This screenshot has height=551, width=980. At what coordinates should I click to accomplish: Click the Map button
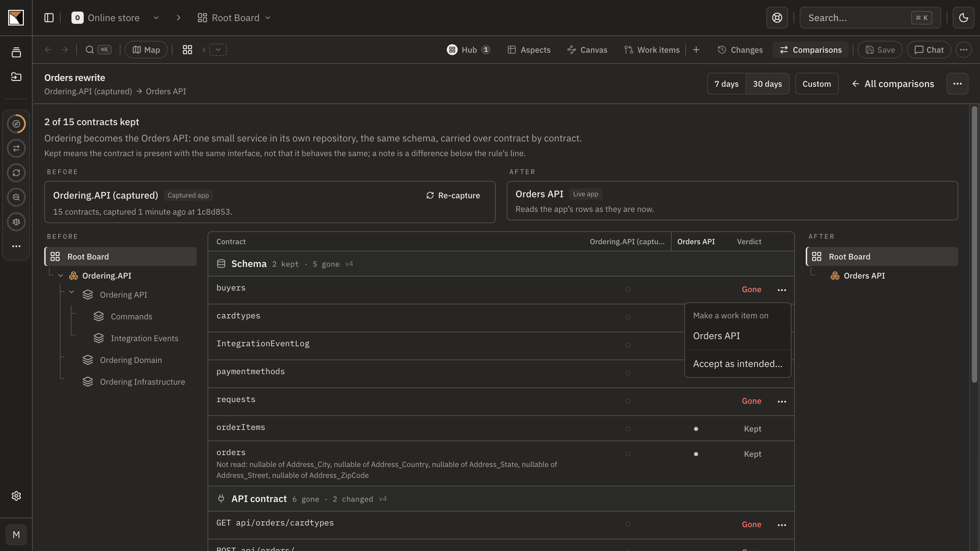click(x=146, y=50)
